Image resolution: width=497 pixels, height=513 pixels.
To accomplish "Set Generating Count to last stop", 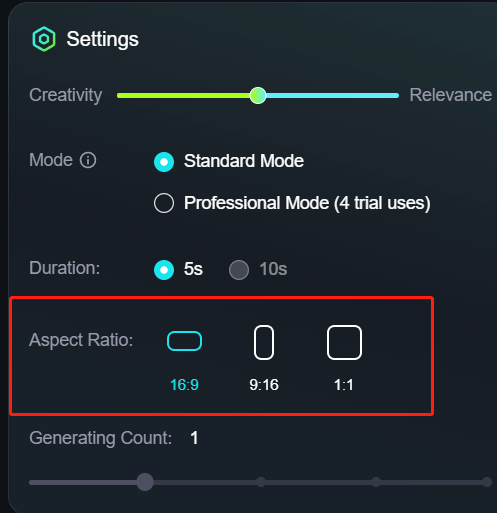I will point(487,482).
